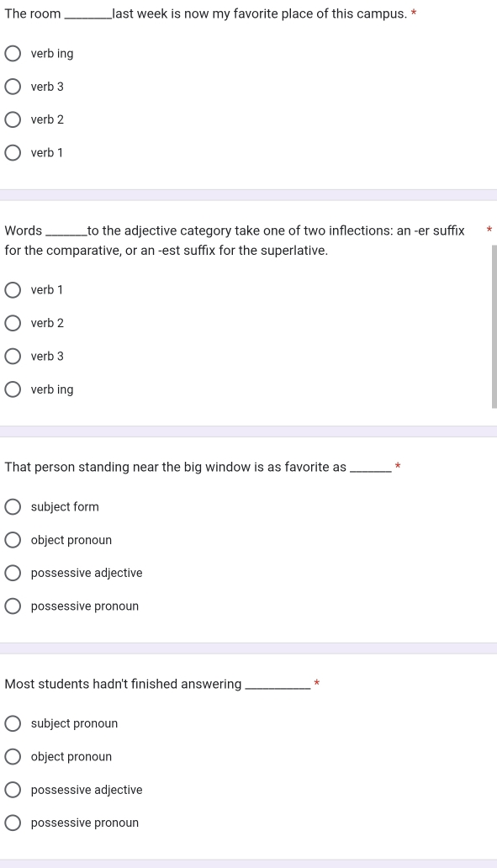Select 'verb ing' for the room question
The height and width of the screenshot is (868, 497).
tap(13, 54)
